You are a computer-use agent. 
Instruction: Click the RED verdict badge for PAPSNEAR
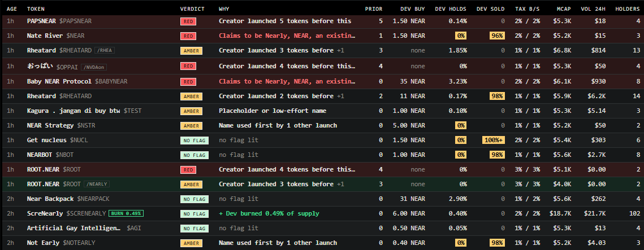click(188, 21)
